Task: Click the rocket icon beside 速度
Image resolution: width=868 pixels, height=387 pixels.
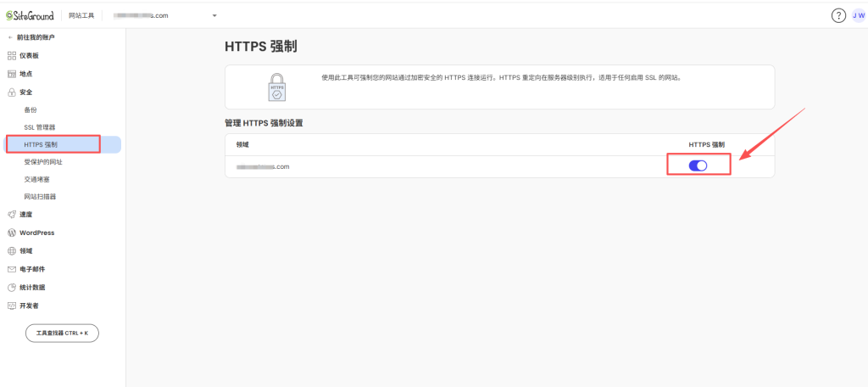Action: pyautogui.click(x=12, y=214)
